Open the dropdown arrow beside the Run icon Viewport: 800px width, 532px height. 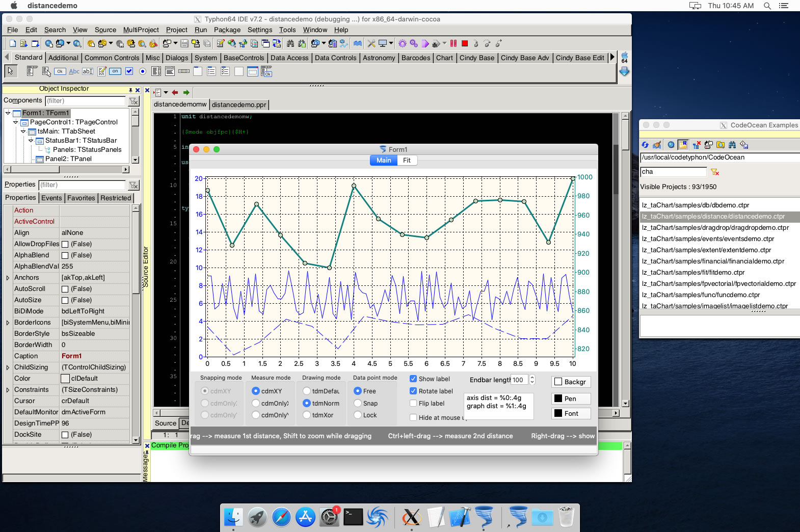(x=444, y=43)
